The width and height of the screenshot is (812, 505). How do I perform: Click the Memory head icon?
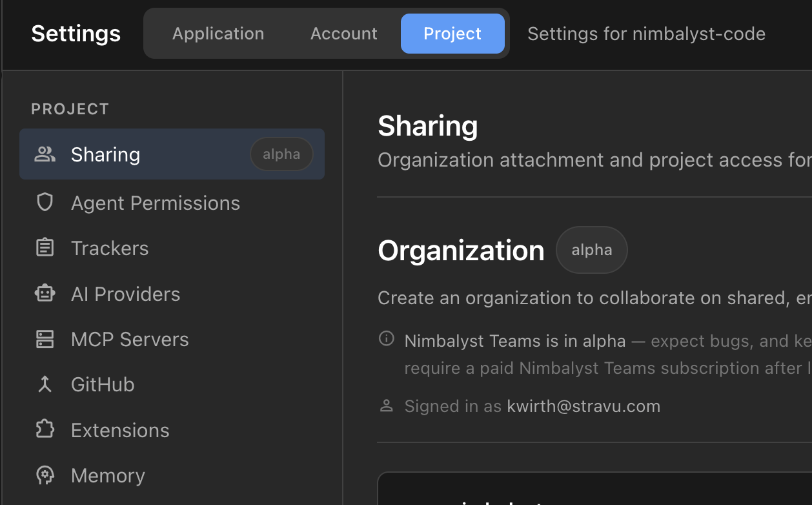coord(45,475)
